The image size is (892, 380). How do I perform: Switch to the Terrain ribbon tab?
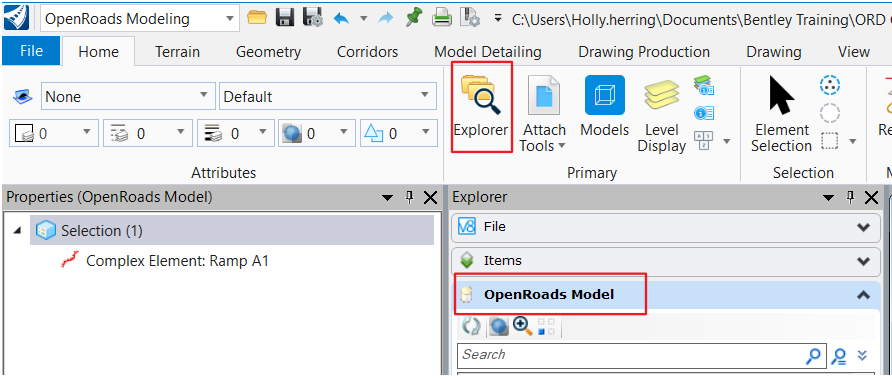pyautogui.click(x=177, y=52)
